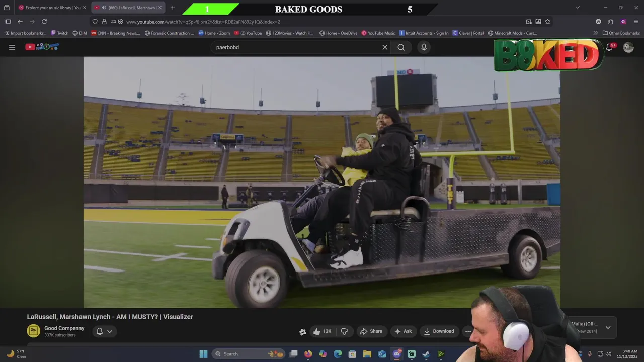
Task: Launch Firefox from taskbar
Action: (x=308, y=354)
